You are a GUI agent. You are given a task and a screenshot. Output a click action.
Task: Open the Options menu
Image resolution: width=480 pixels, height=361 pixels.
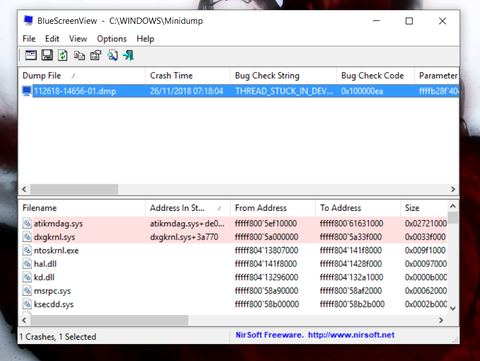112,39
